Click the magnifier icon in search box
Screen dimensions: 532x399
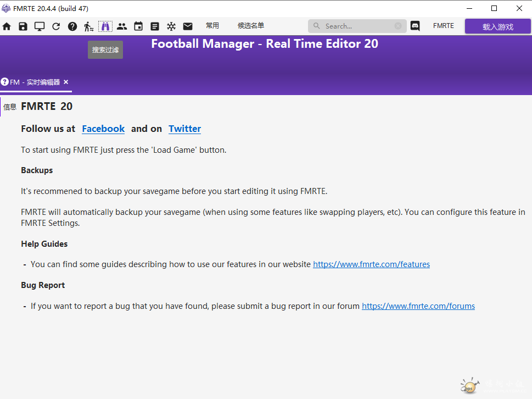317,26
